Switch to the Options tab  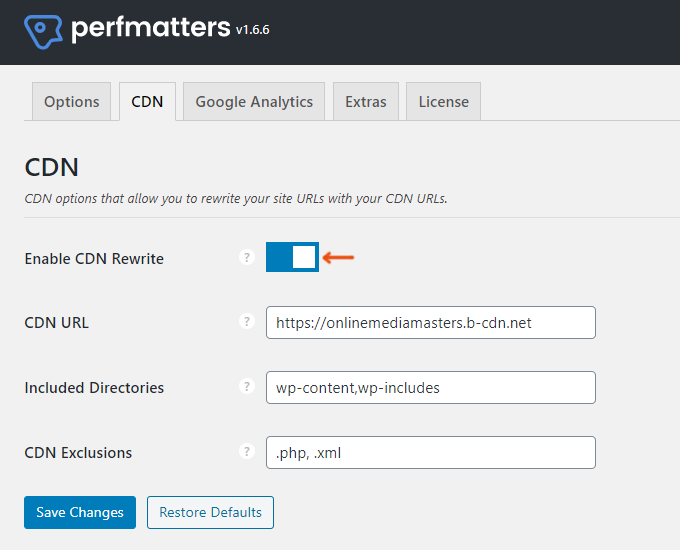point(72,101)
